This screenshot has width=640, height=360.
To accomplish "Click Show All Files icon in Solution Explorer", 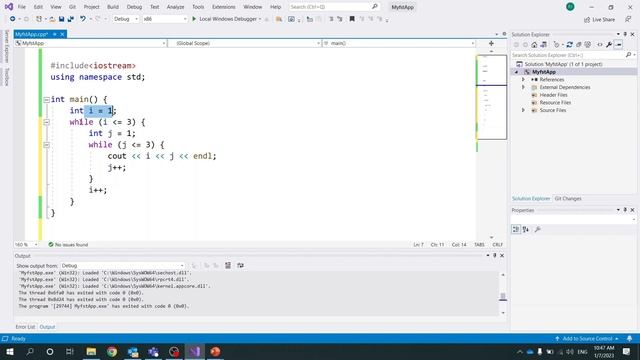I will click(x=587, y=44).
